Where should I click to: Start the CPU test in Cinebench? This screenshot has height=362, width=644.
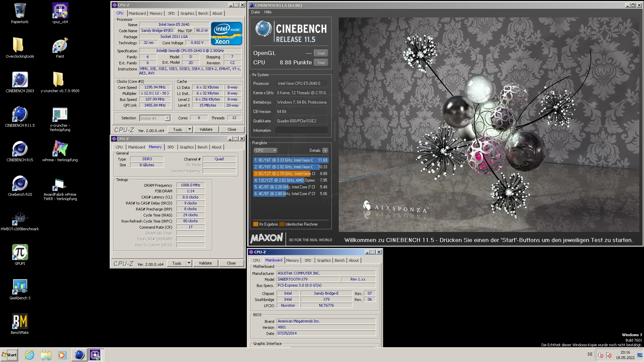click(x=321, y=63)
